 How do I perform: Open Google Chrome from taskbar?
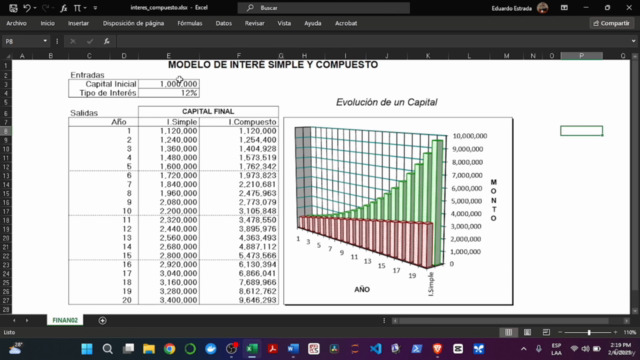point(169,349)
